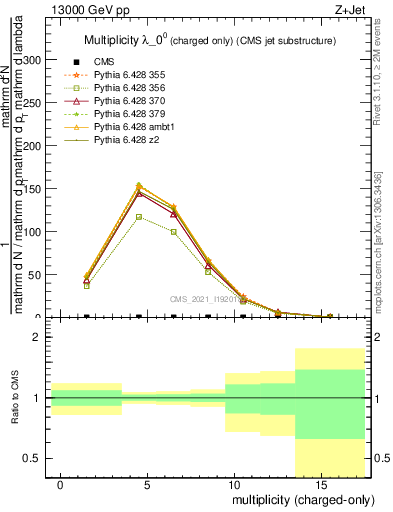393x512 pixels.
Task: Click the y-axis tick label '100'
Action: (x=31, y=232)
